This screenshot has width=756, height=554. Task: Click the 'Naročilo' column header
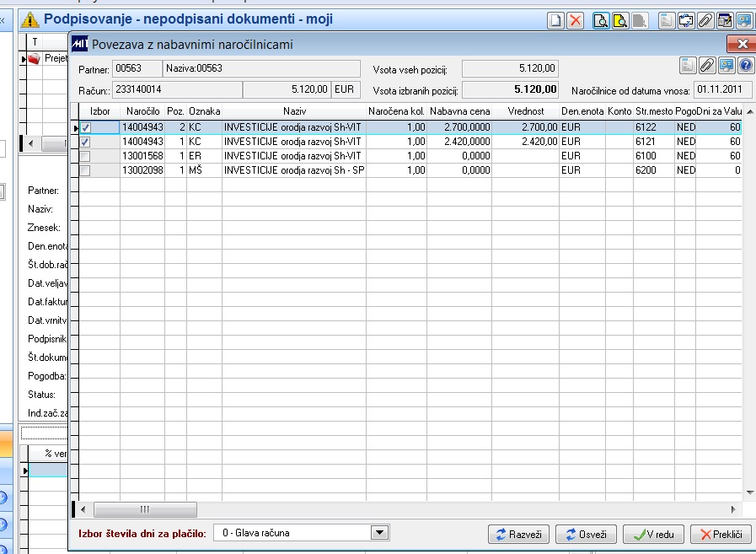(142, 111)
